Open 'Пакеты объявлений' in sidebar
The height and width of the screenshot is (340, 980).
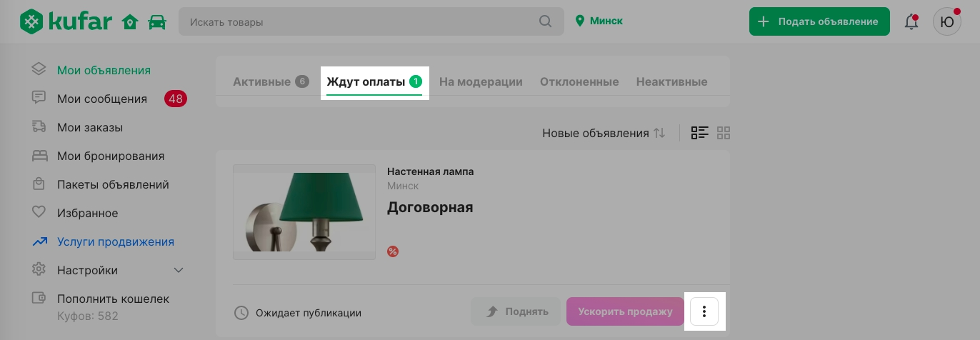(x=113, y=184)
